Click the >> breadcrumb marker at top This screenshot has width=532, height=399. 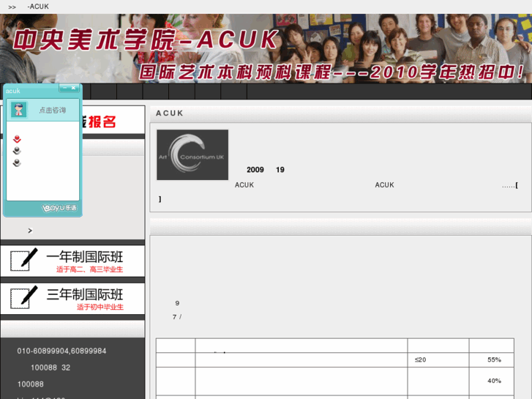pos(12,7)
